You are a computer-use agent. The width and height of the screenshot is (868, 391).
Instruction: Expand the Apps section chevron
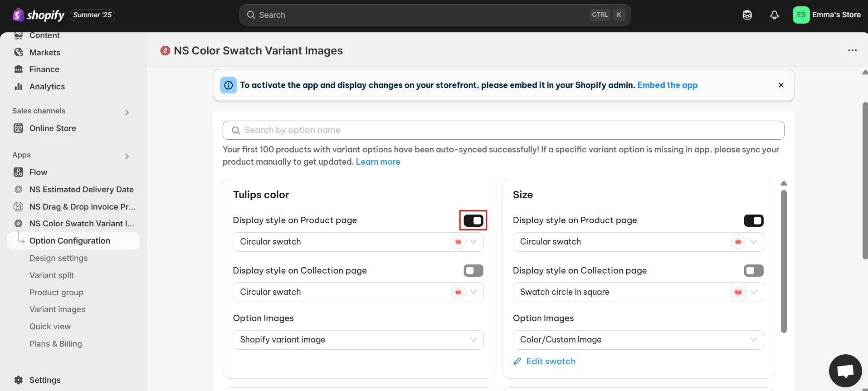pos(127,156)
